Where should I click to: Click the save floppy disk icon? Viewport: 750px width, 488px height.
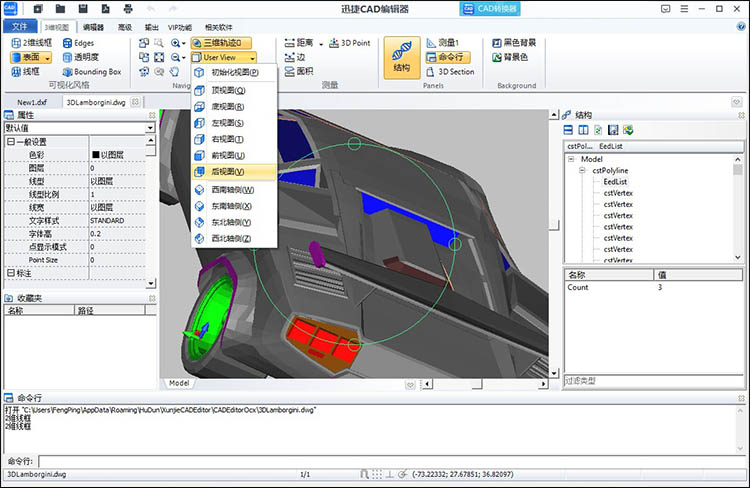83,9
